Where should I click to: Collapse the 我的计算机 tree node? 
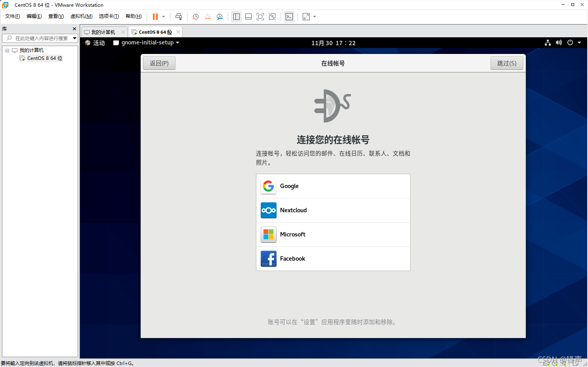7,50
